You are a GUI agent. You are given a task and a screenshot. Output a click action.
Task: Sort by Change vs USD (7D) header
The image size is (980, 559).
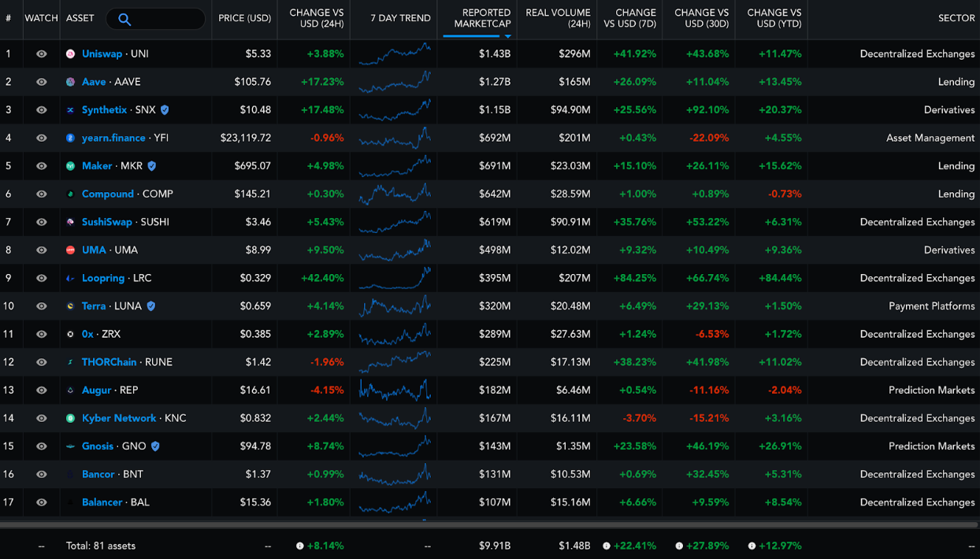[629, 18]
